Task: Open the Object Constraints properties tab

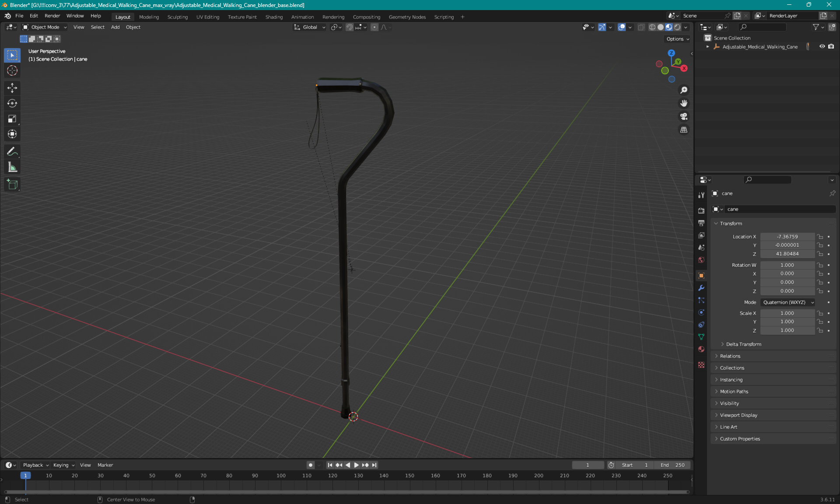Action: (701, 325)
